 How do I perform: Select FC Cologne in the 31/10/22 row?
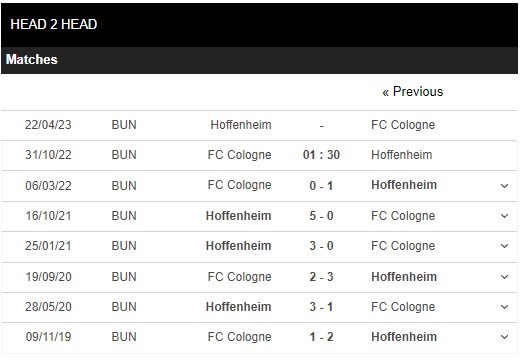[239, 155]
